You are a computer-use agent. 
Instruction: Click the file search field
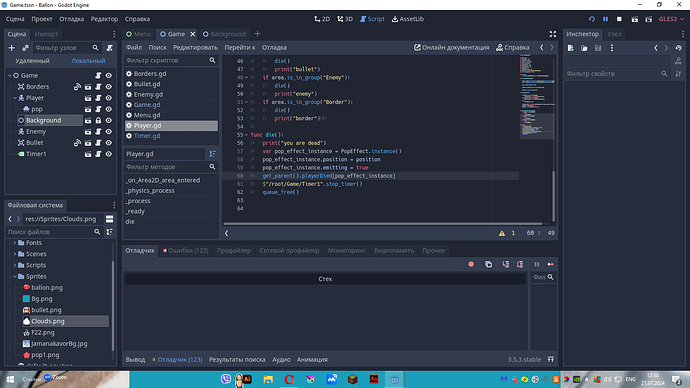click(x=54, y=232)
